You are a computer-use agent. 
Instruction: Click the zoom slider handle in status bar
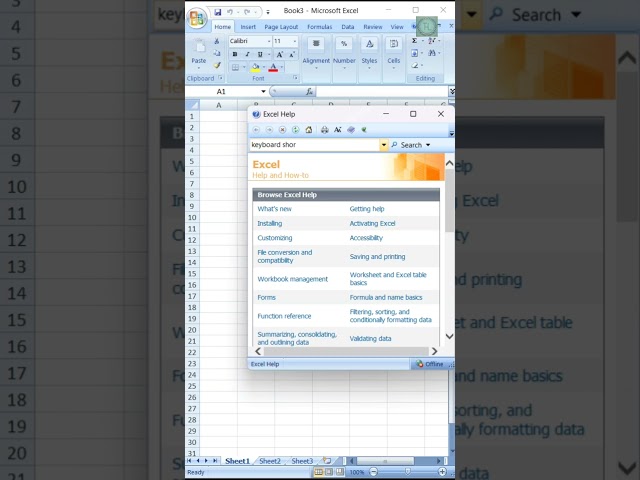click(408, 472)
